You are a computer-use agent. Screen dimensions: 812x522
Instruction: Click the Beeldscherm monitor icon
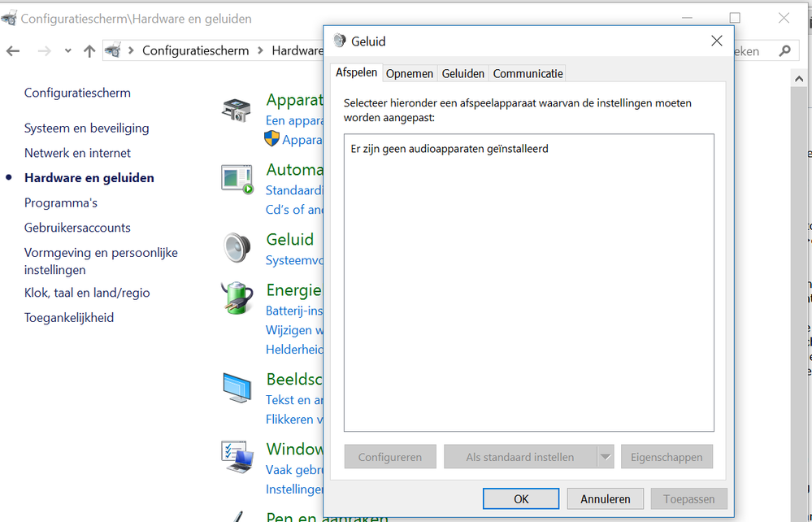pyautogui.click(x=237, y=389)
